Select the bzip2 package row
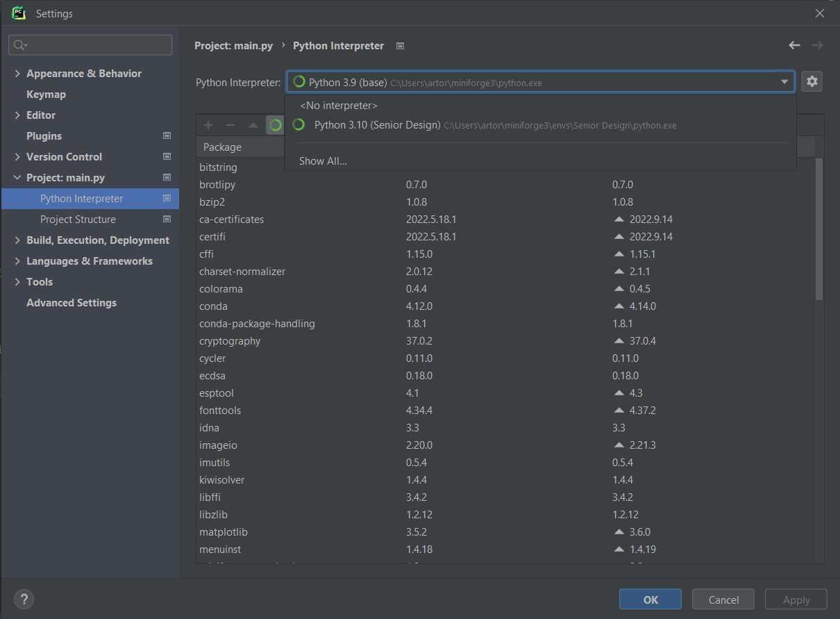Screen dimensions: 840x619 (x=505, y=202)
